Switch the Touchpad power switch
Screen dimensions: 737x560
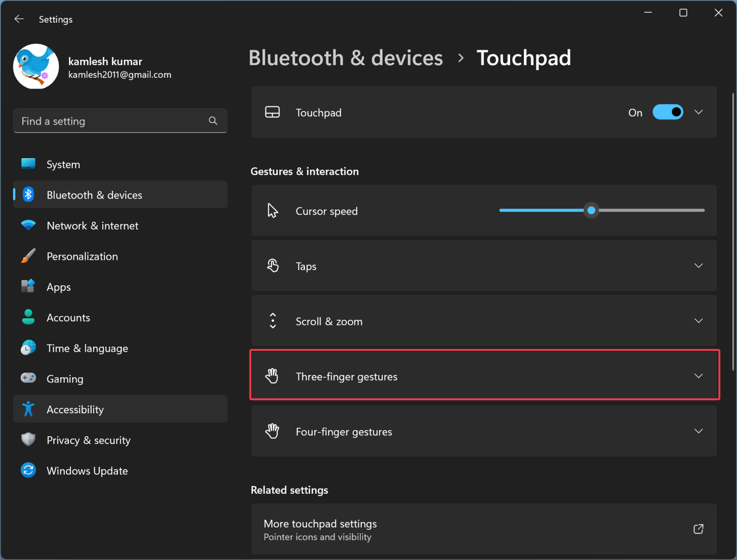(667, 112)
